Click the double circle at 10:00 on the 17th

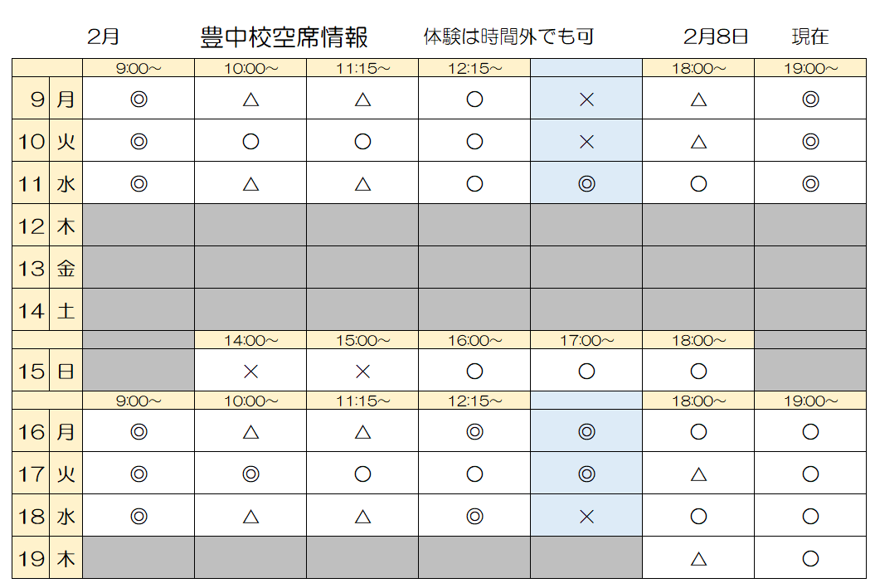(250, 474)
